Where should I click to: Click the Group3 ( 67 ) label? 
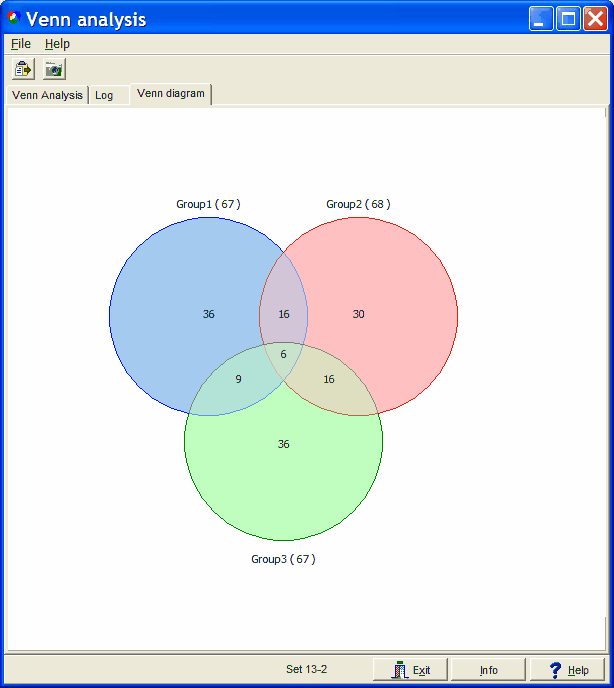point(283,559)
